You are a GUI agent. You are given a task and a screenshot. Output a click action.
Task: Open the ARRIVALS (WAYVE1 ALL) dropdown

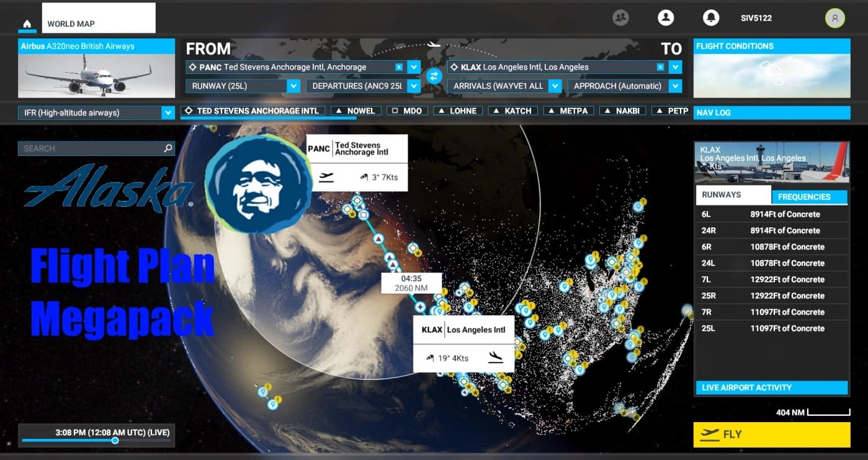pyautogui.click(x=555, y=86)
